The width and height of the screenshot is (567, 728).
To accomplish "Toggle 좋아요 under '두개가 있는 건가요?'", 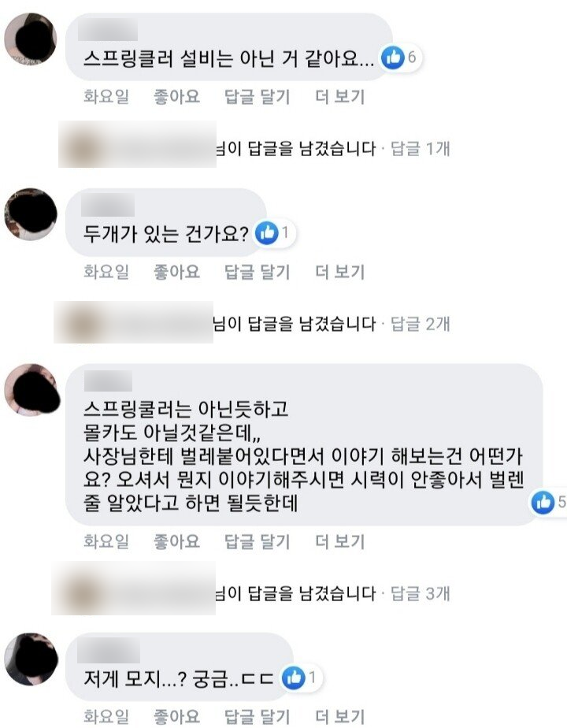I will [176, 272].
